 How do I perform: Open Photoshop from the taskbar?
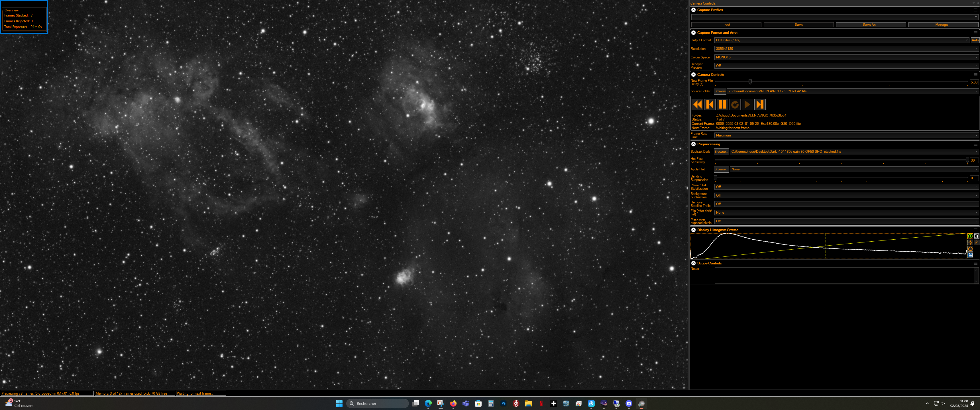click(x=503, y=403)
